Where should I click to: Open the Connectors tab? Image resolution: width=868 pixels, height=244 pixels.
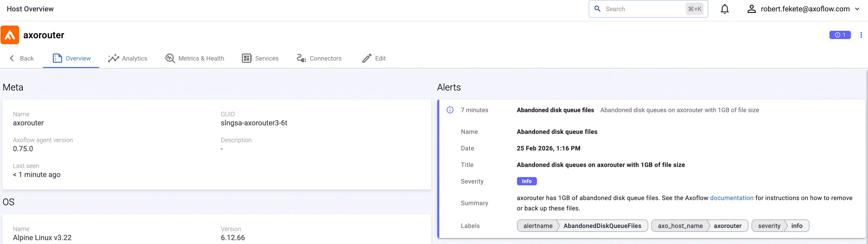click(319, 58)
